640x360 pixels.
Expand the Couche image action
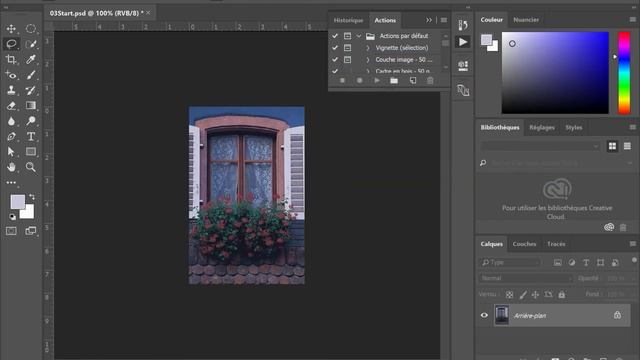368,60
